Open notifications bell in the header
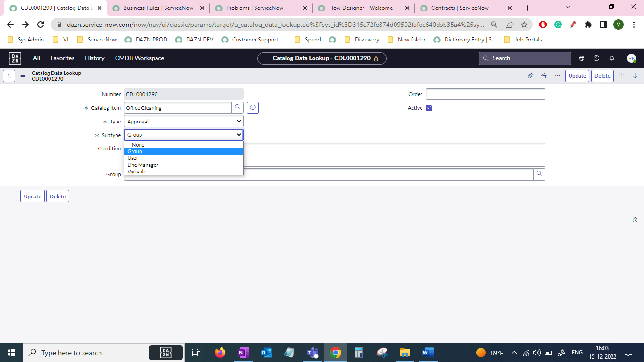Image resolution: width=644 pixels, height=362 pixels. pyautogui.click(x=611, y=58)
